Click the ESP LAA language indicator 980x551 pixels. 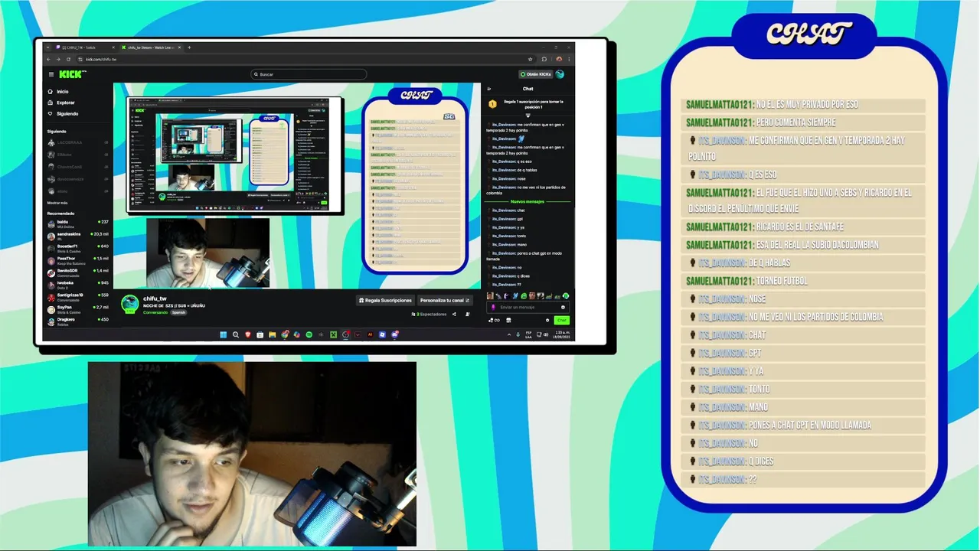coord(528,334)
